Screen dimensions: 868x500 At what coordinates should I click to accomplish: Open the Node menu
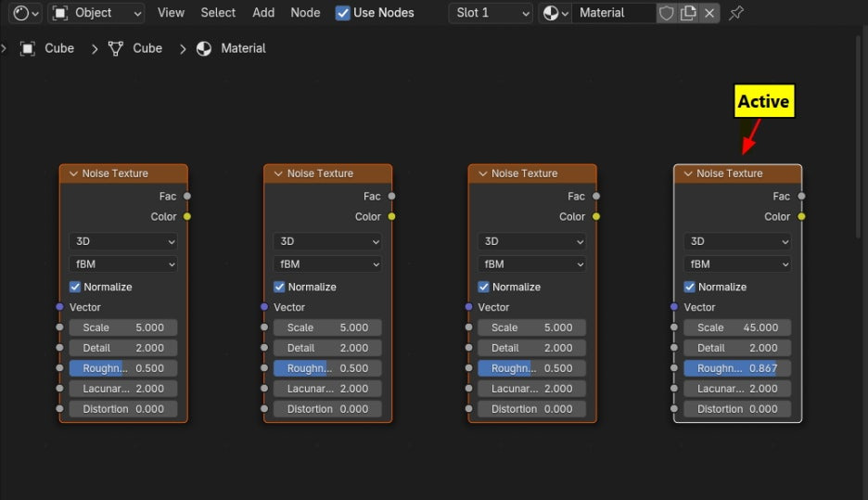pos(305,13)
